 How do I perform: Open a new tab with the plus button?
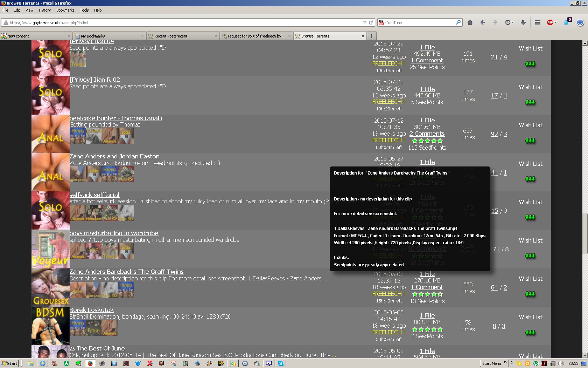click(x=372, y=36)
